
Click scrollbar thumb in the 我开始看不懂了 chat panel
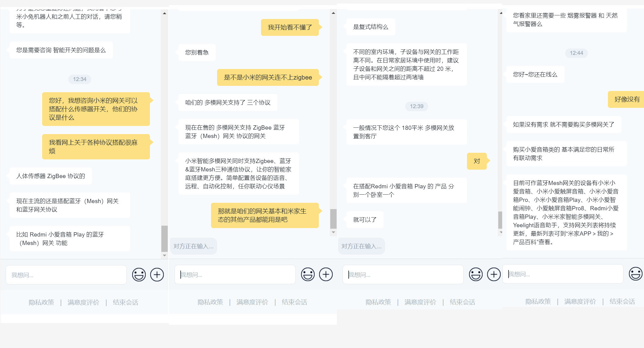point(333,219)
